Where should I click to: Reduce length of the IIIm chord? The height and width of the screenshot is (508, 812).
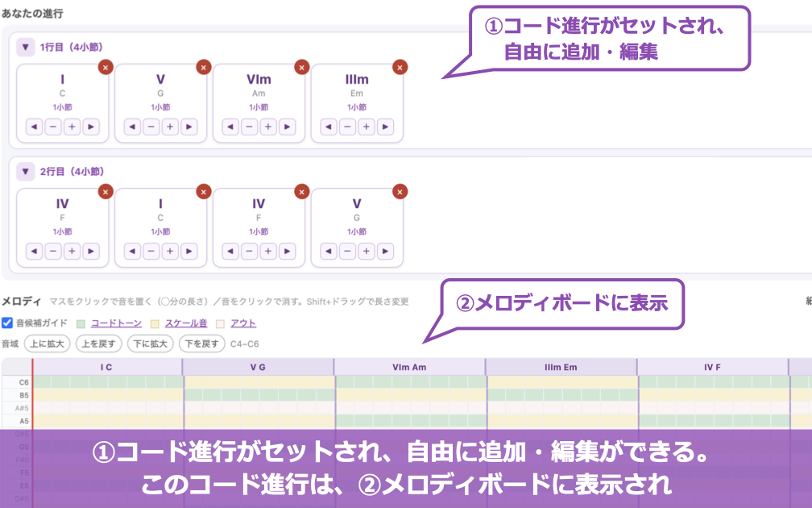[347, 127]
